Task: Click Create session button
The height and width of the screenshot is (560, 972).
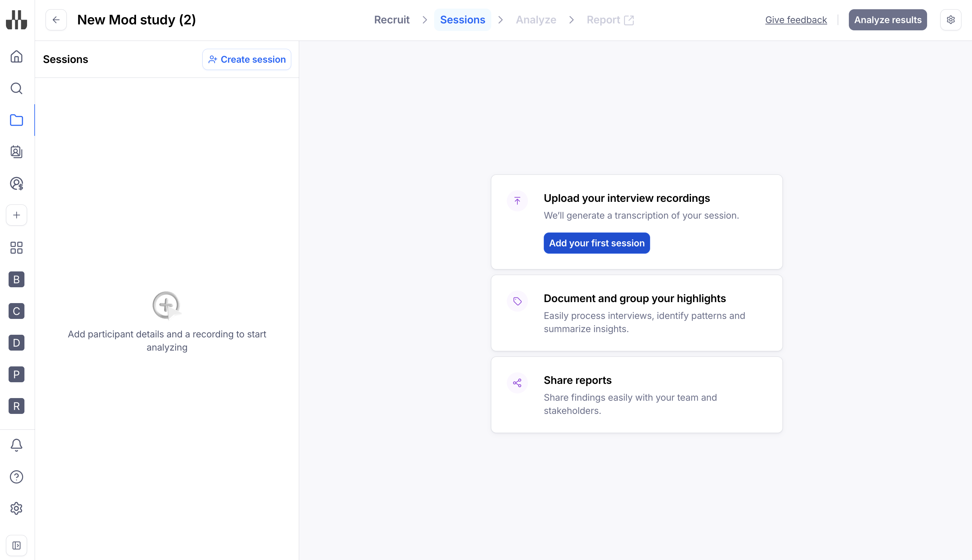Action: 247,59
